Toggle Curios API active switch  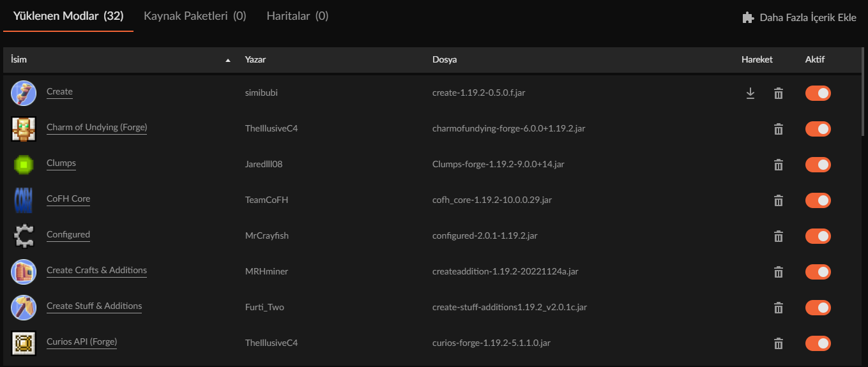click(818, 343)
